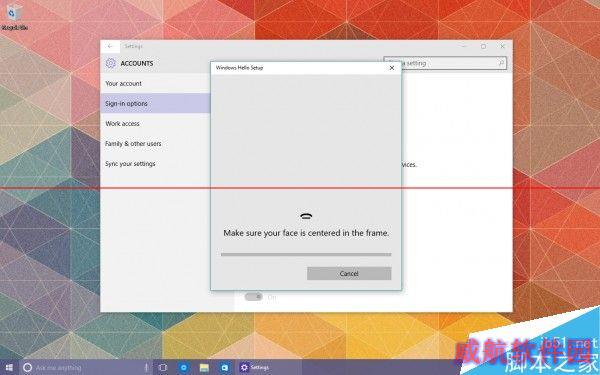Viewport: 600px width, 375px height.
Task: Open Work access settings
Action: [155, 124]
